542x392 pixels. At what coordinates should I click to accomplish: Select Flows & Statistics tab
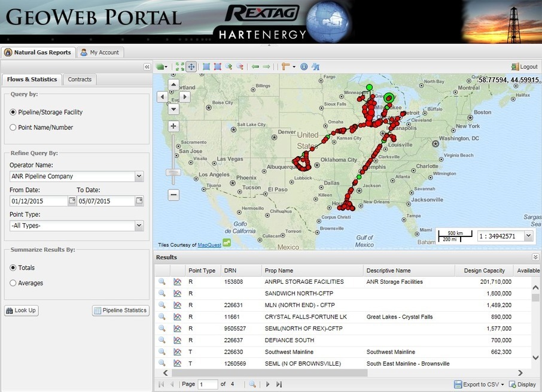click(x=32, y=79)
